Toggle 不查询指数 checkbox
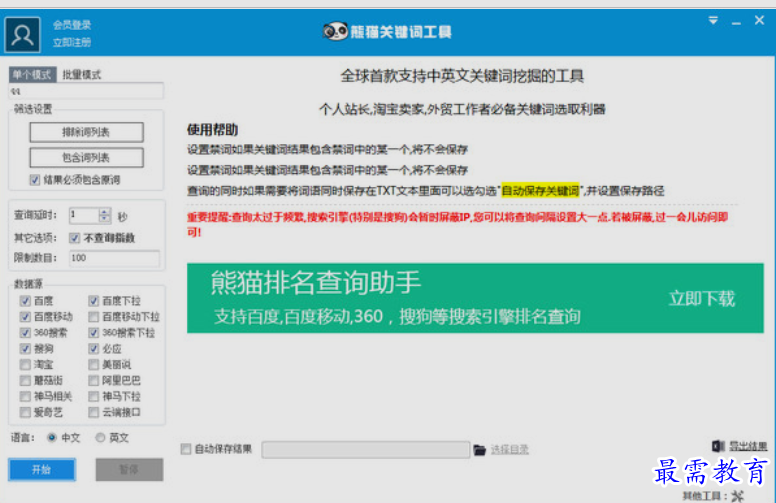Screen dimensions: 776x503 coord(75,238)
